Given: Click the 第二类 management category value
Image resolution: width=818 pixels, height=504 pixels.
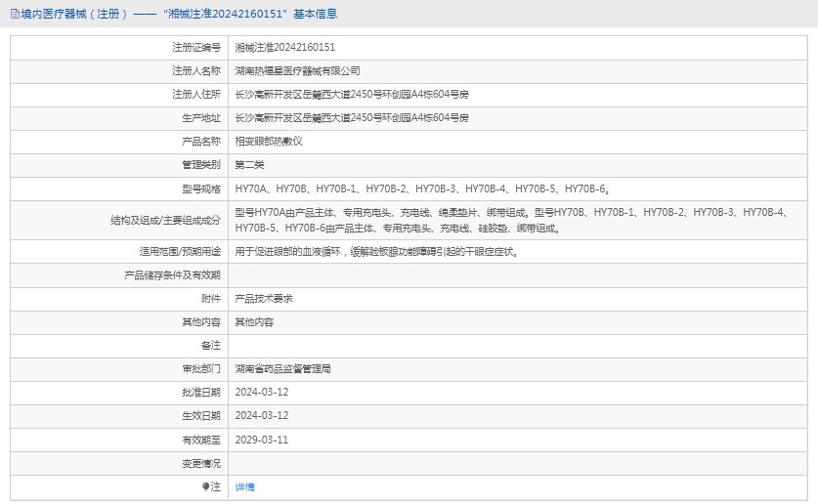Looking at the screenshot, I should [x=249, y=164].
